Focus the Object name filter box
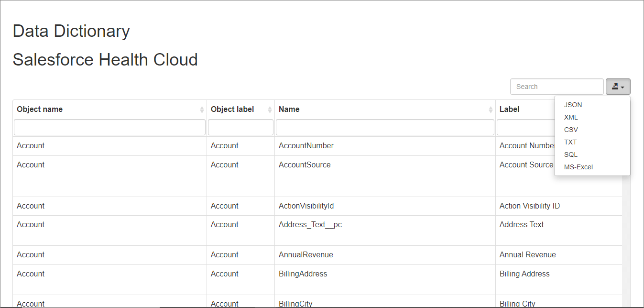The width and height of the screenshot is (644, 308). [x=109, y=127]
